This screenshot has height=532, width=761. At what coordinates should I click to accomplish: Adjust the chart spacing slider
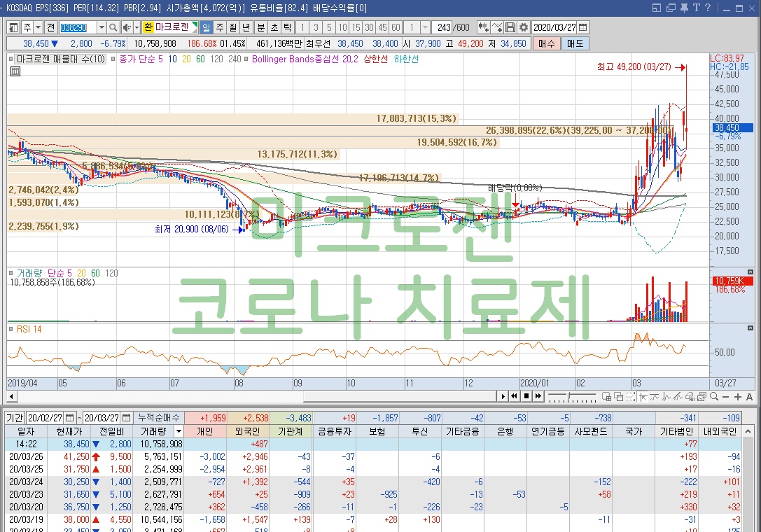[x=572, y=397]
